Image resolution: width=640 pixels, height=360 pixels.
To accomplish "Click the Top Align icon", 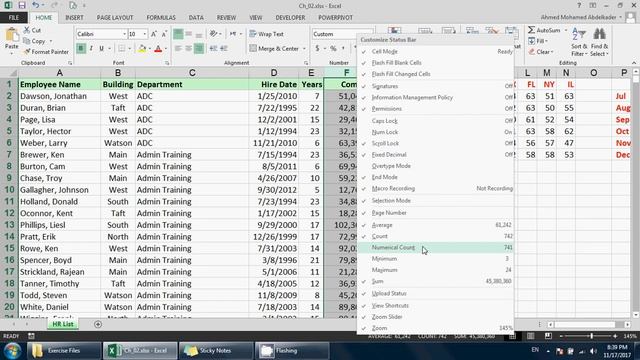I will (x=178, y=34).
